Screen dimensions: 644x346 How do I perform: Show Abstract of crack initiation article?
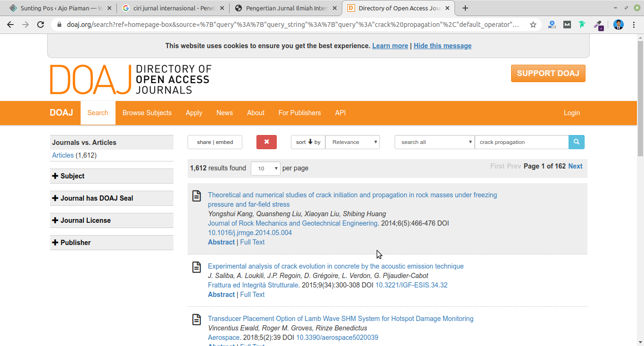tap(221, 242)
